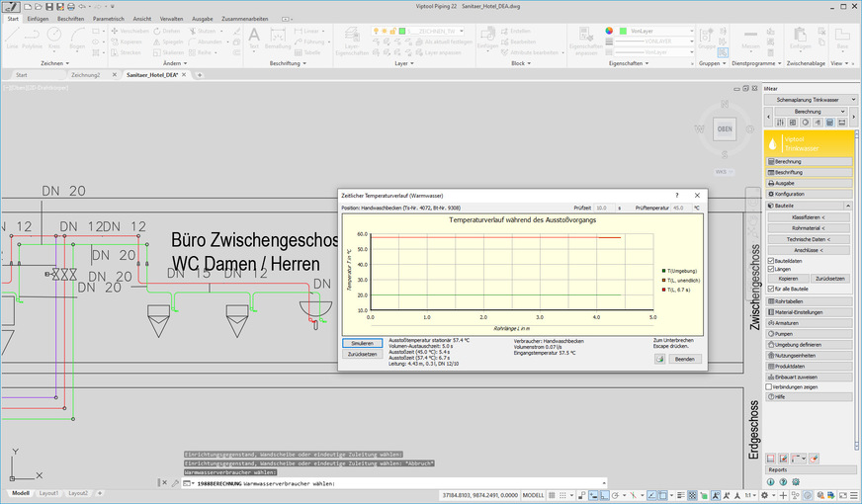Screen dimensions: 862x504
Task: Collapse the Bauteile section
Action: point(848,206)
